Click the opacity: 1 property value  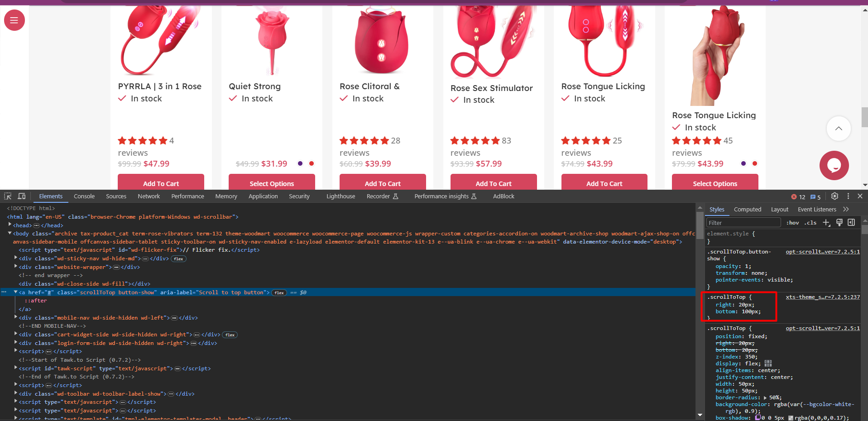point(748,266)
